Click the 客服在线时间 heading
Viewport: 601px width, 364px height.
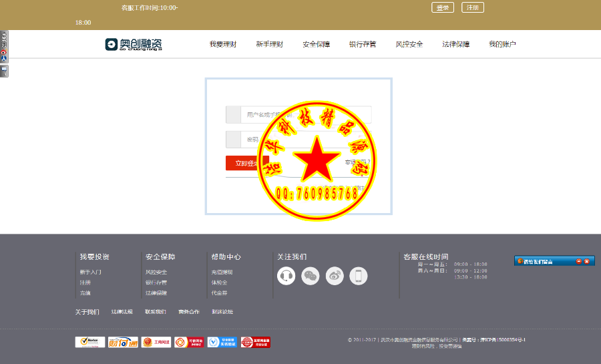(426, 256)
